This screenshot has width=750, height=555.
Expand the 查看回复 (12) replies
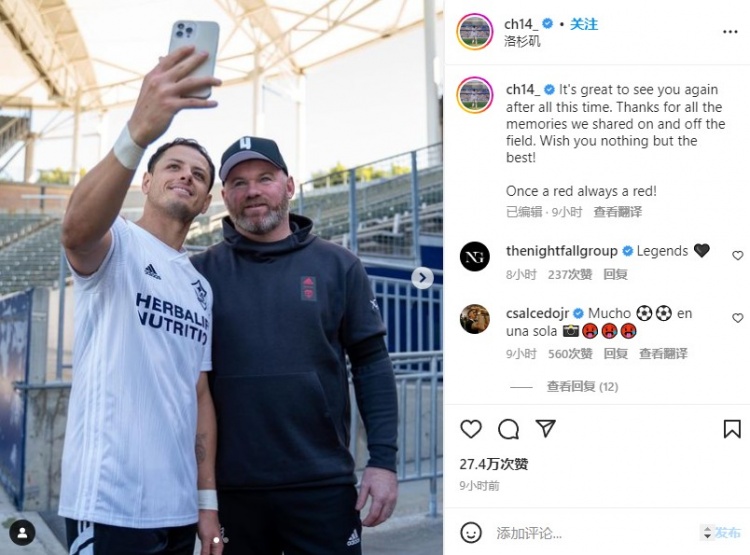582,387
